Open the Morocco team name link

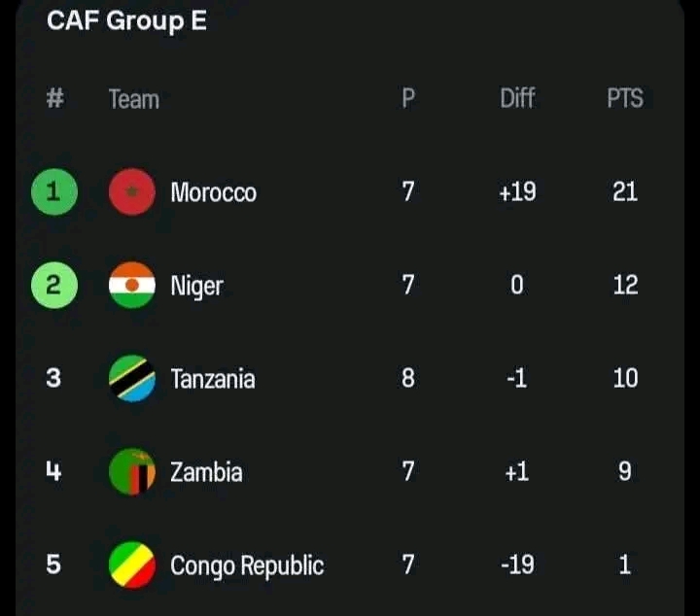pyautogui.click(x=213, y=192)
